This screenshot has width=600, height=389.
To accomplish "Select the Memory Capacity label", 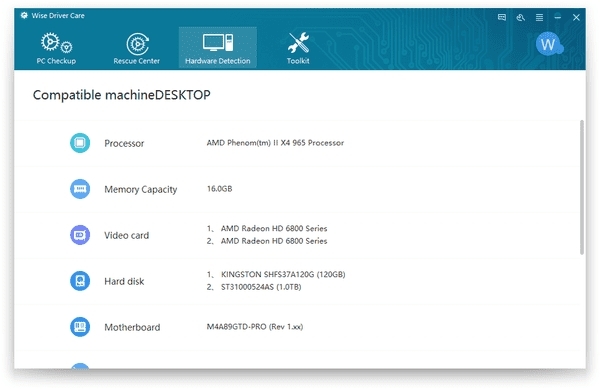I will 140,189.
